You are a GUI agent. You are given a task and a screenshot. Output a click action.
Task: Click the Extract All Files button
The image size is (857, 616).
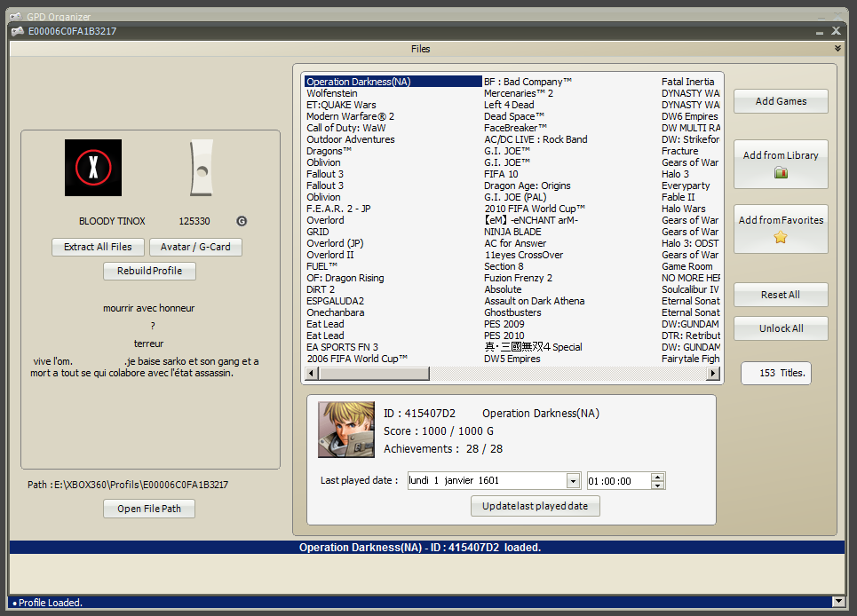coord(98,247)
